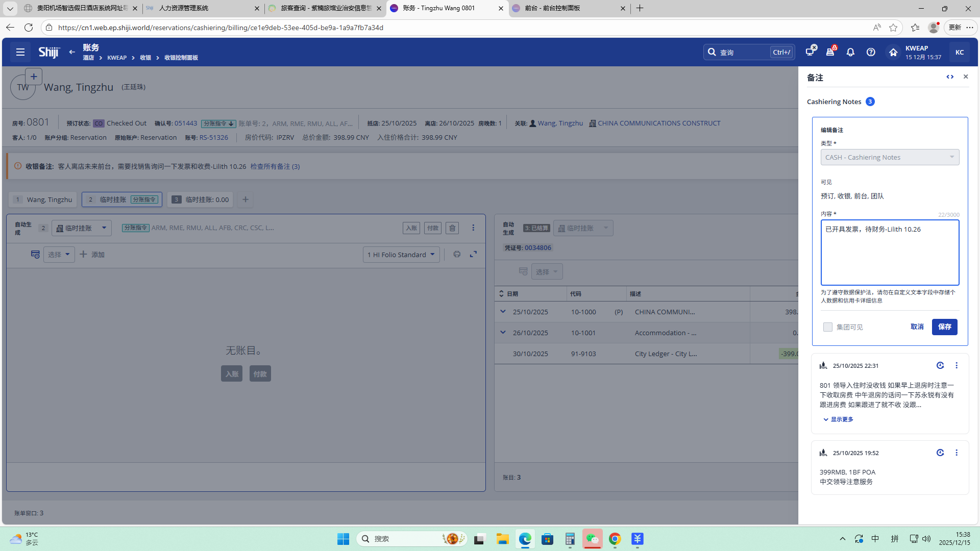
Task: Print the folio with printer icon
Action: point(457,254)
